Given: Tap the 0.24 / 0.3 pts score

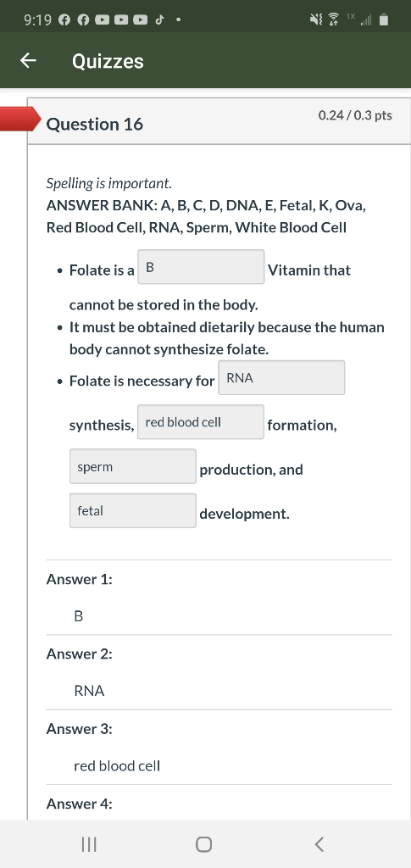Looking at the screenshot, I should (355, 115).
